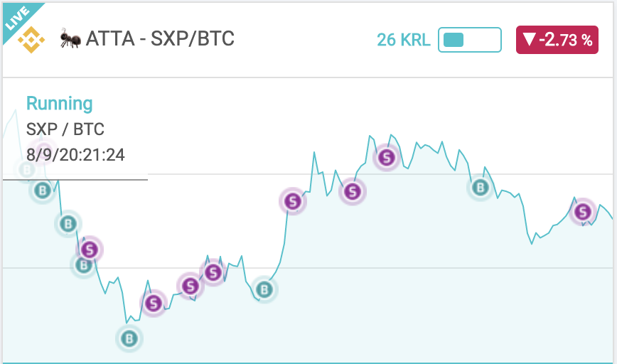Click the red -2.73 % performance badge
The width and height of the screenshot is (617, 364).
(x=557, y=40)
